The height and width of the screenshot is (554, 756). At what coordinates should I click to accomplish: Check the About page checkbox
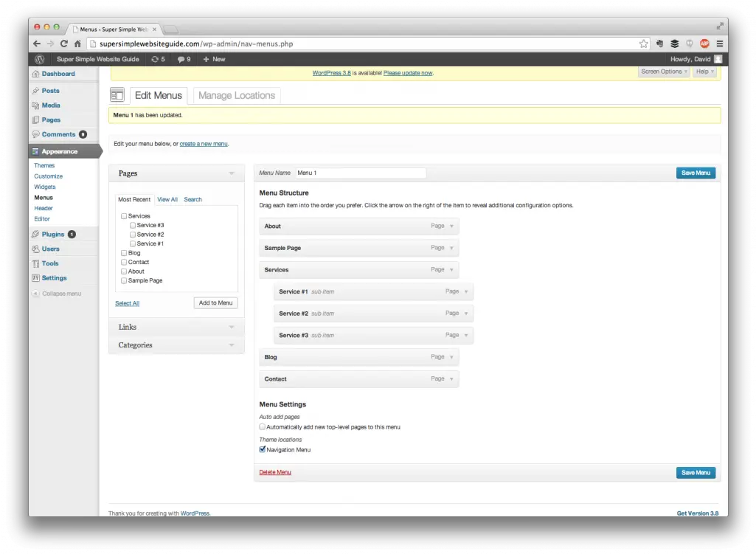click(x=124, y=271)
